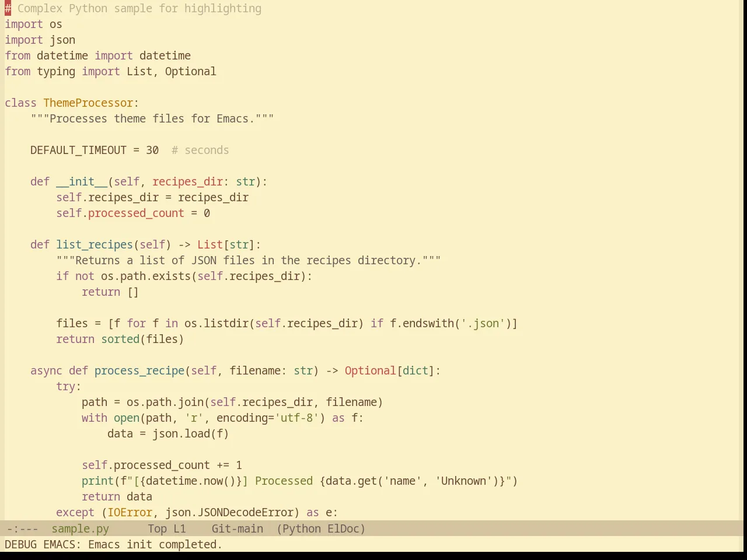Click the 'Unknown' string in print statement
Screen dimensions: 747x560
pos(464,481)
